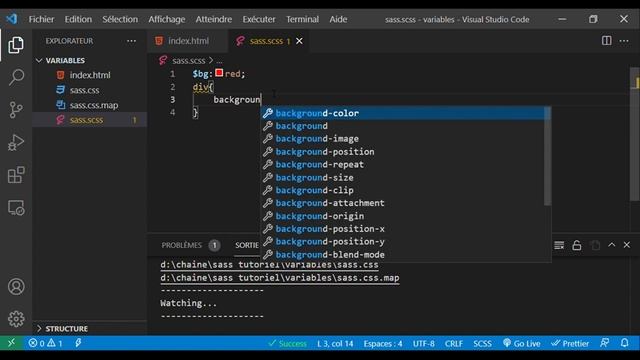
Task: Clear the output panel list icon
Action: [x=559, y=245]
